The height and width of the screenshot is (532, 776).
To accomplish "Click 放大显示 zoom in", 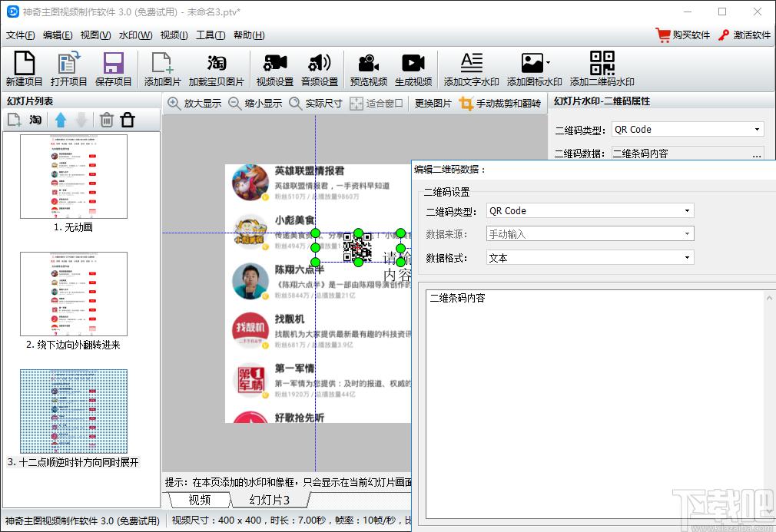I will tap(194, 104).
